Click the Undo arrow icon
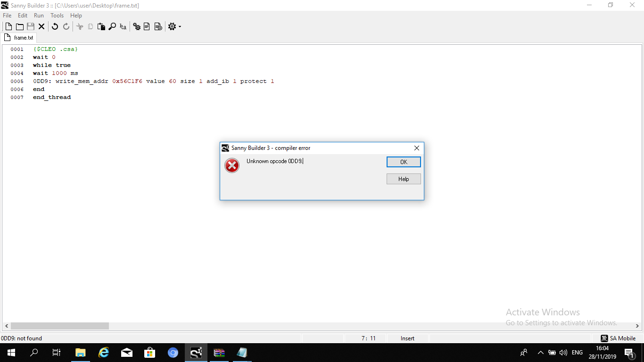Image resolution: width=644 pixels, height=362 pixels. click(55, 26)
